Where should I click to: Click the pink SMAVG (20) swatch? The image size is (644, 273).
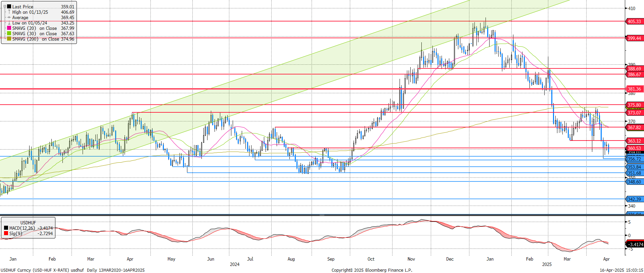coord(9,28)
